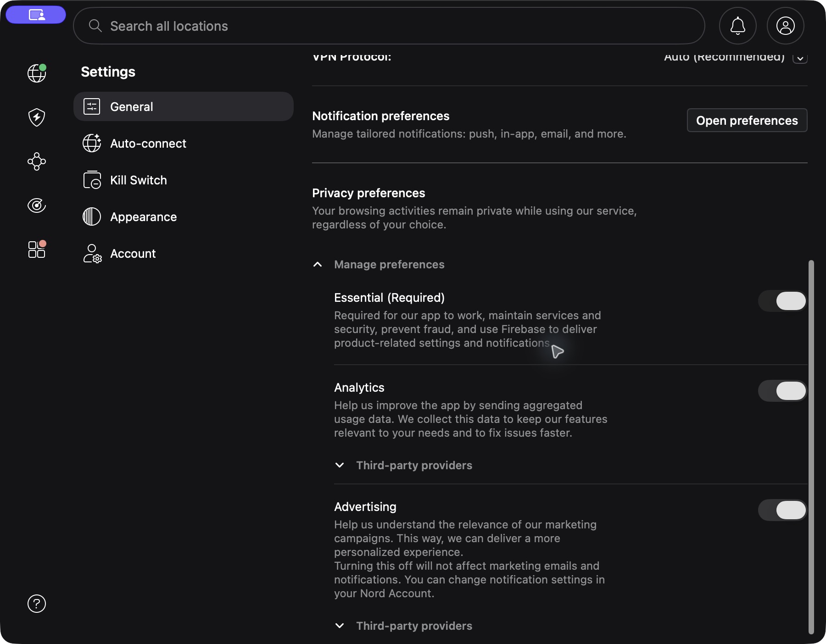Click the Settings title text

pos(108,72)
